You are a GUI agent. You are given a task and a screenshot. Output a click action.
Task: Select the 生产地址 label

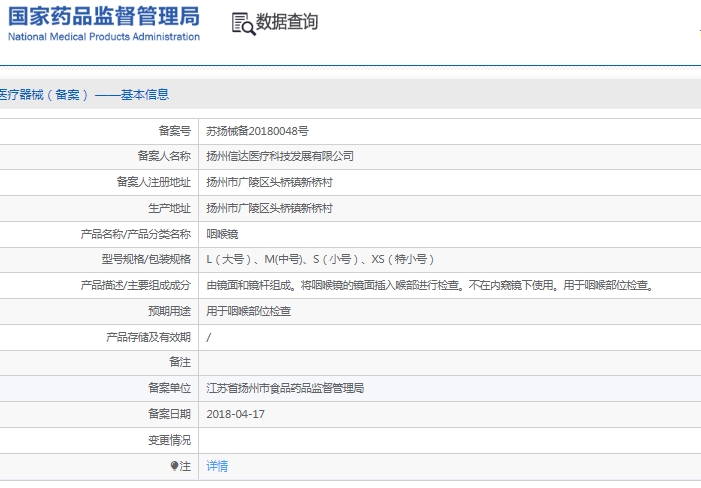click(169, 208)
